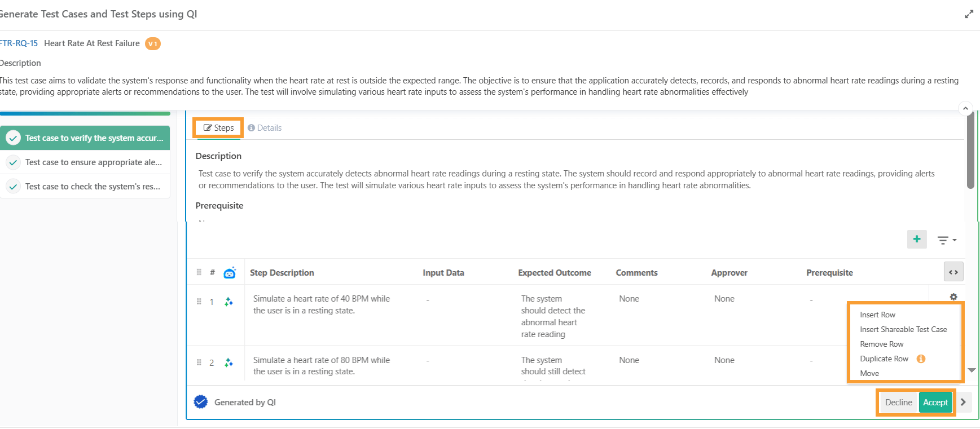Click the drag handle of step 1

pos(199,302)
